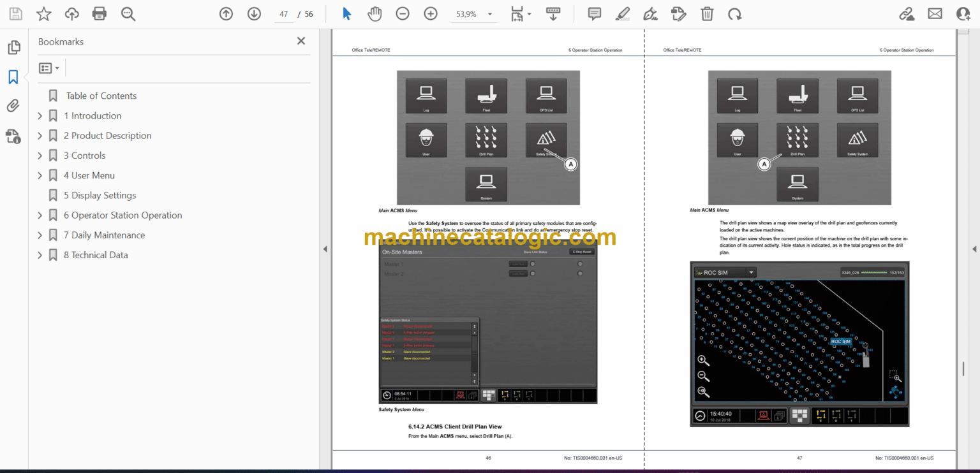Open the Page Thumbnails panel

(x=14, y=47)
